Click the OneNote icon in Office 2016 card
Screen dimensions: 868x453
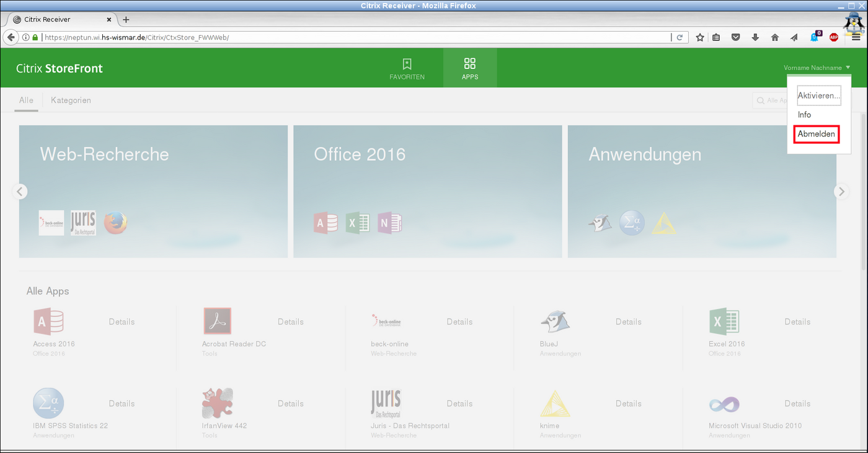390,223
